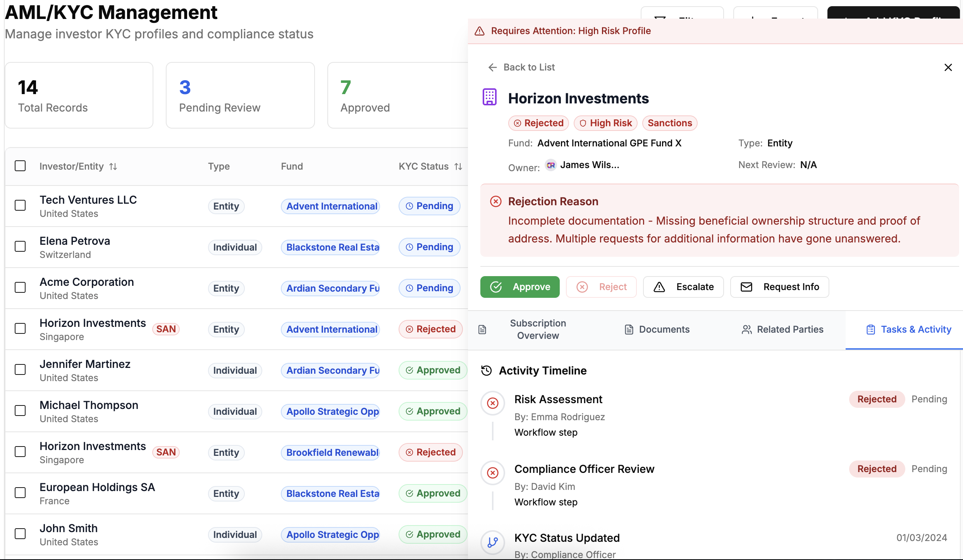
Task: Click the Total Records summary card
Action: [79, 95]
